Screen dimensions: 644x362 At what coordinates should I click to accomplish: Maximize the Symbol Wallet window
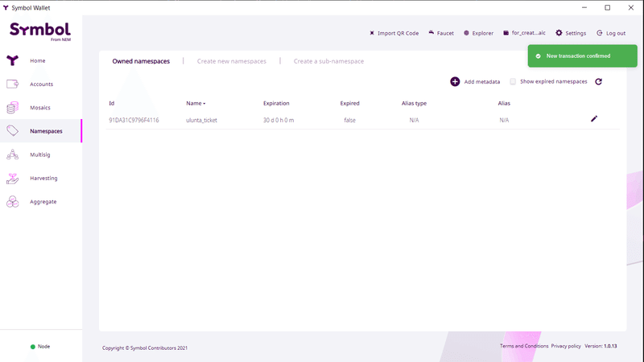pyautogui.click(x=608, y=7)
